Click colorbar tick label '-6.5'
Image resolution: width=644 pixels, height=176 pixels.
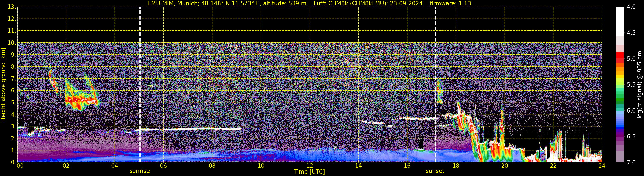pos(630,137)
